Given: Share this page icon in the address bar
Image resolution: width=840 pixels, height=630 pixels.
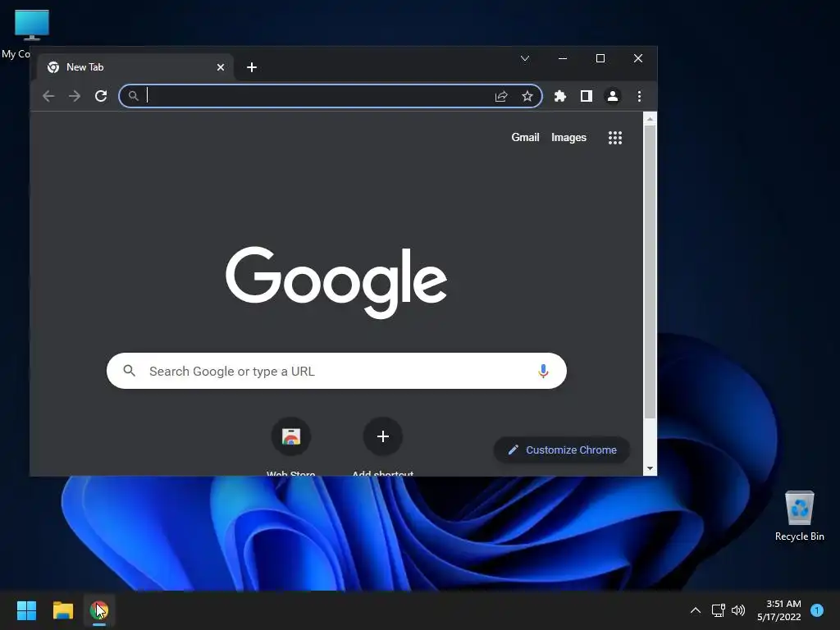Looking at the screenshot, I should [501, 96].
